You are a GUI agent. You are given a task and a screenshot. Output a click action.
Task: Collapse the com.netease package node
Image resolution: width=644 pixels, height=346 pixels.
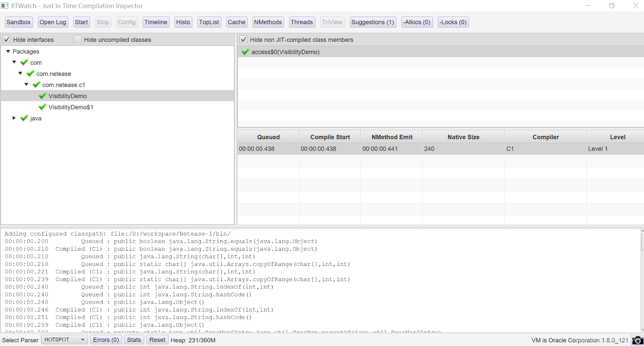click(20, 73)
